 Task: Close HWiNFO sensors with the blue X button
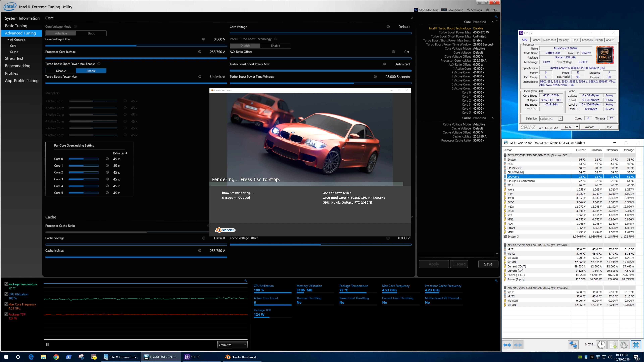636,345
